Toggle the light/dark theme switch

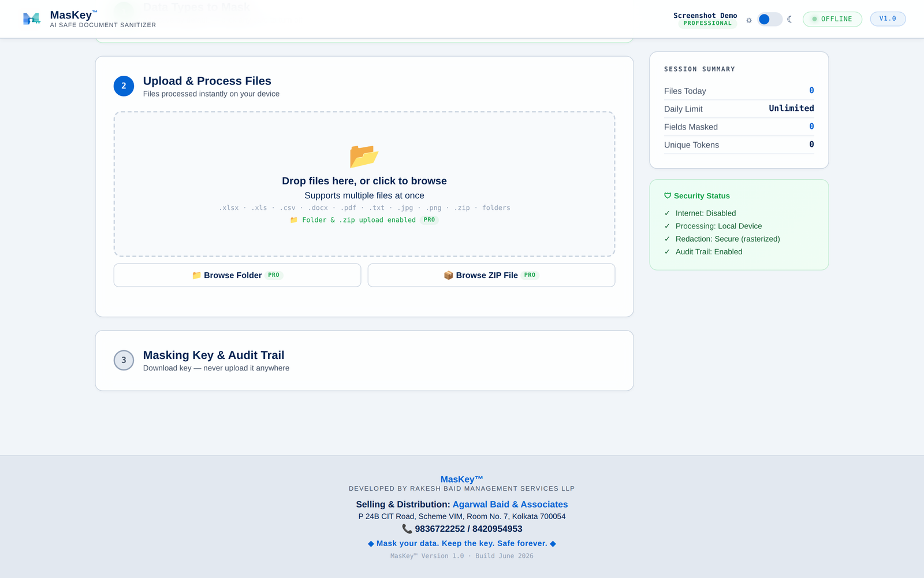tap(770, 19)
